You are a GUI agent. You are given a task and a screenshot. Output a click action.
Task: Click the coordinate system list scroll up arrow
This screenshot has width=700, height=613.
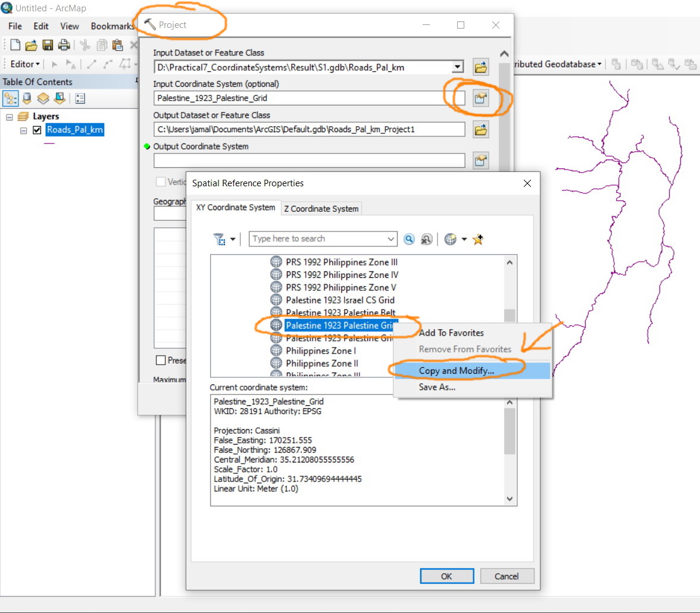point(510,262)
